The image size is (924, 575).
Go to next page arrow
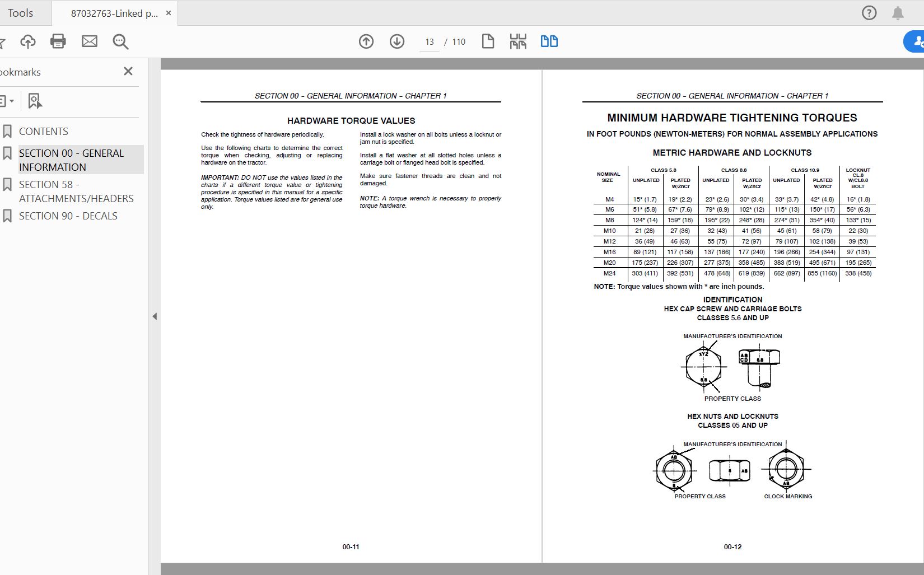click(x=397, y=41)
